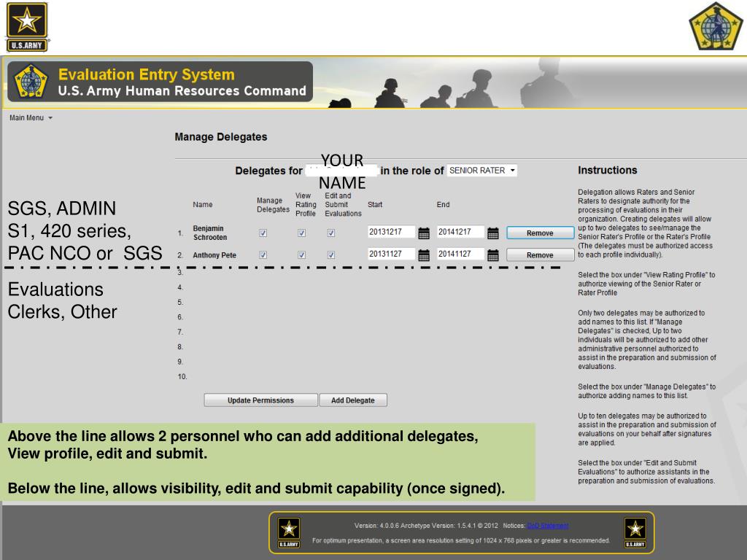Expand the Main Menu dropdown
This screenshot has height=560, width=747.
(31, 117)
